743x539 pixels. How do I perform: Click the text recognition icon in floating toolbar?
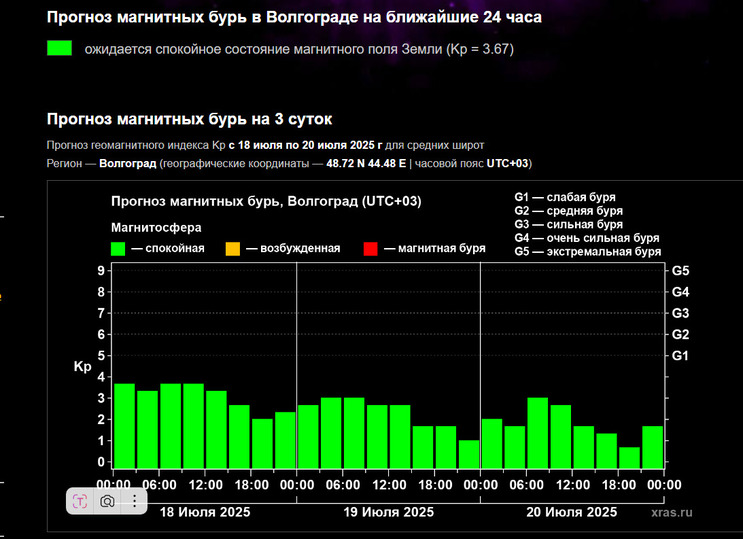(80, 501)
